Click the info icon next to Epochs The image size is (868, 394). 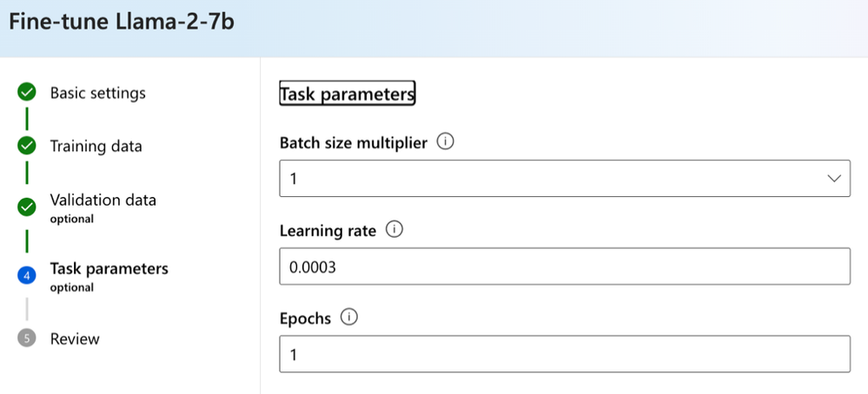click(349, 318)
